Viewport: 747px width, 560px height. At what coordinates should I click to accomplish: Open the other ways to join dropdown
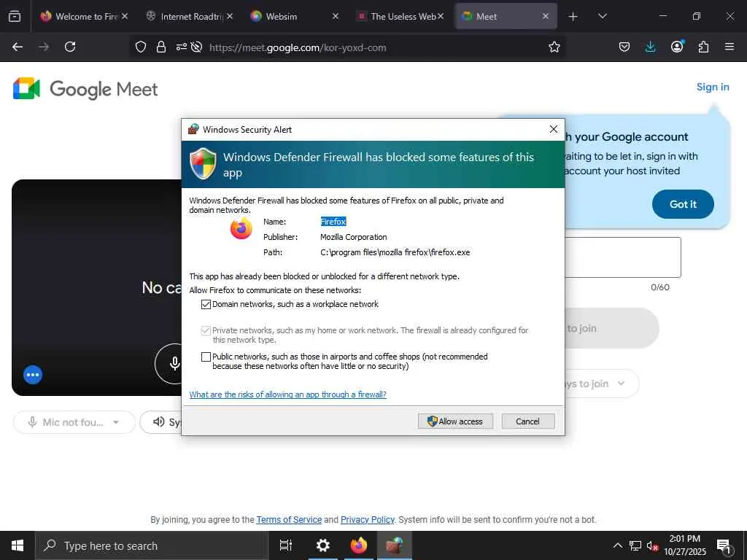(x=601, y=384)
